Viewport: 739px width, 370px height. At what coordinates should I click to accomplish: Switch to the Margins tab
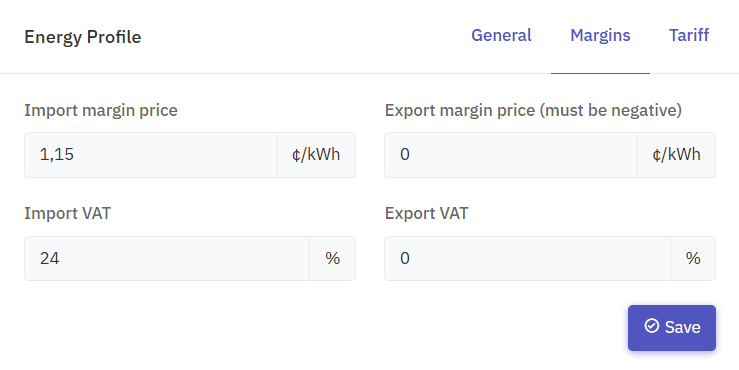[x=600, y=35]
